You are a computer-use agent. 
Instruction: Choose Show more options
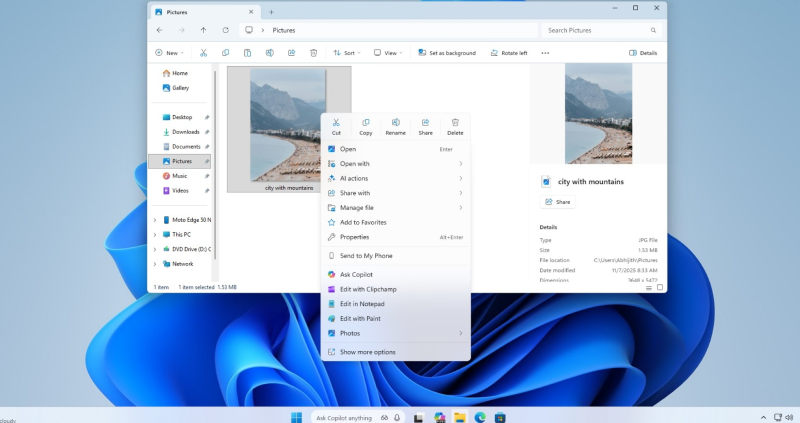tap(367, 352)
